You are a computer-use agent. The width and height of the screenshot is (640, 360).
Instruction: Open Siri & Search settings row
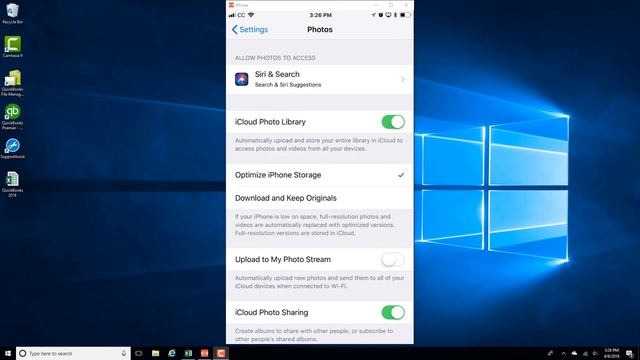[320, 79]
